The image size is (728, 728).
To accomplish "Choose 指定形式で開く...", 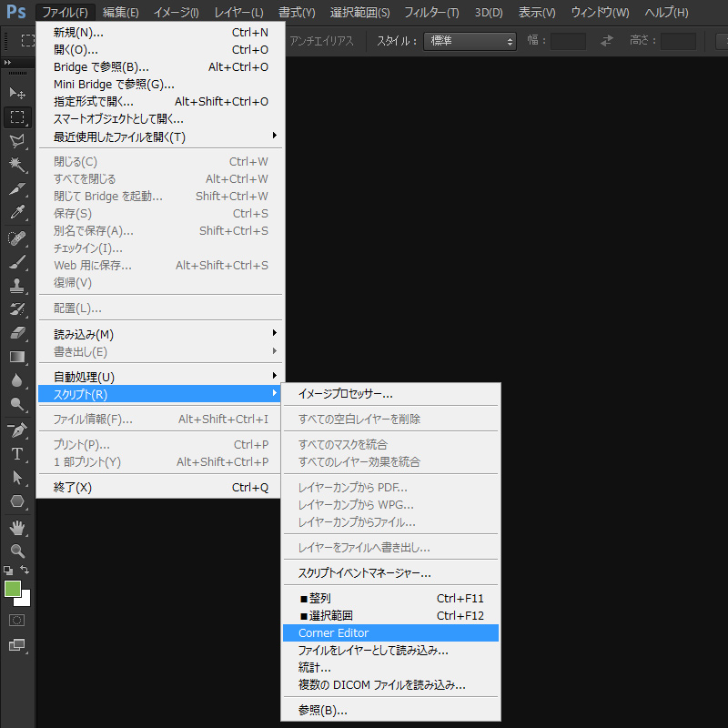I will (161, 101).
